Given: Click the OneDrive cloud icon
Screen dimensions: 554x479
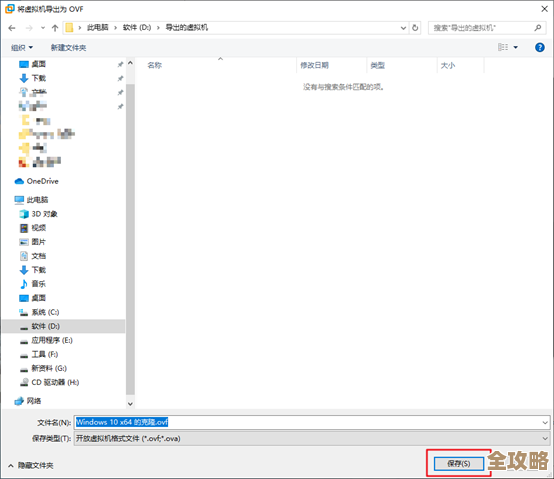Looking at the screenshot, I should 19,181.
